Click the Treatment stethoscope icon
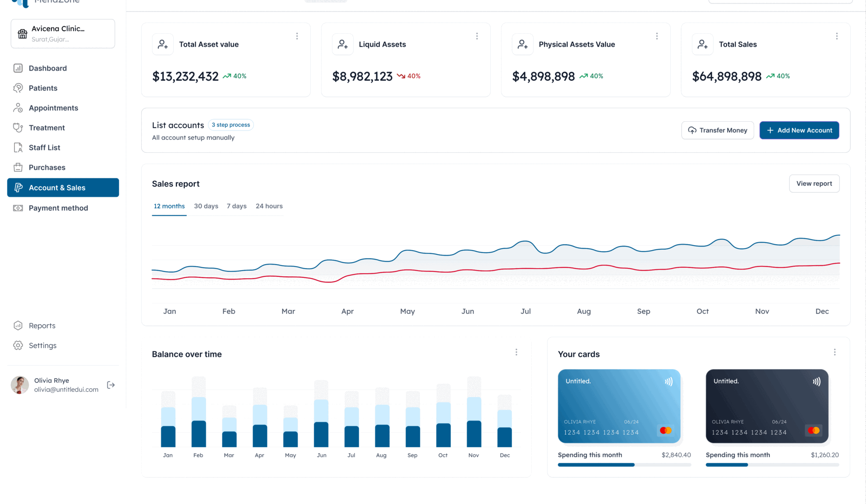 [x=18, y=128]
